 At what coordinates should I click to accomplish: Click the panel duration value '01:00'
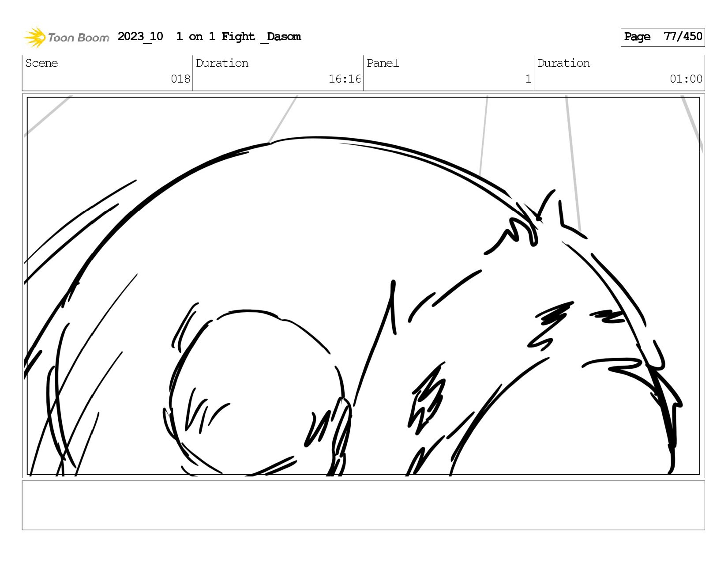686,79
